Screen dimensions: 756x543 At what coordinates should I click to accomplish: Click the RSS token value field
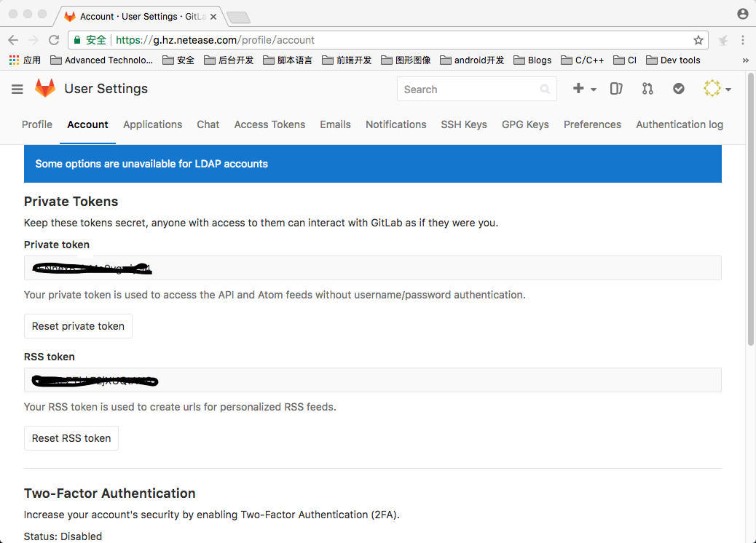(x=373, y=380)
